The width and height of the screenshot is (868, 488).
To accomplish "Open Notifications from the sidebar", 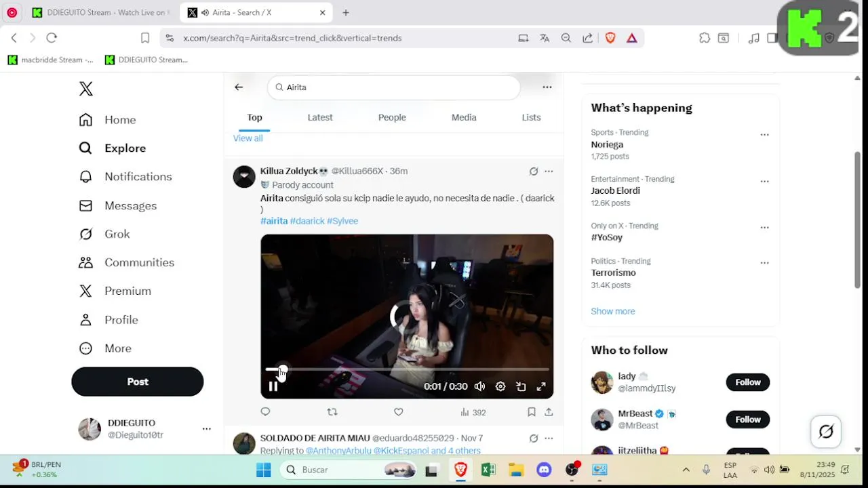I will pos(125,177).
